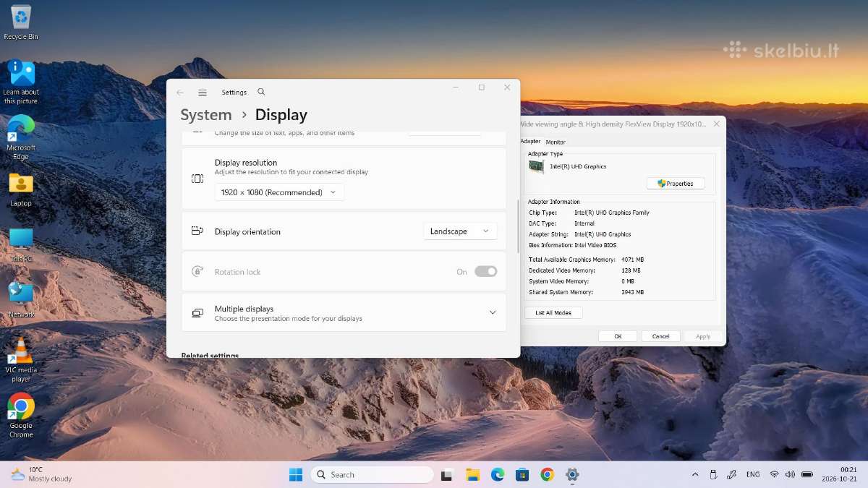This screenshot has width=868, height=488.
Task: Click the Settings gear on the taskbar
Action: (572, 475)
